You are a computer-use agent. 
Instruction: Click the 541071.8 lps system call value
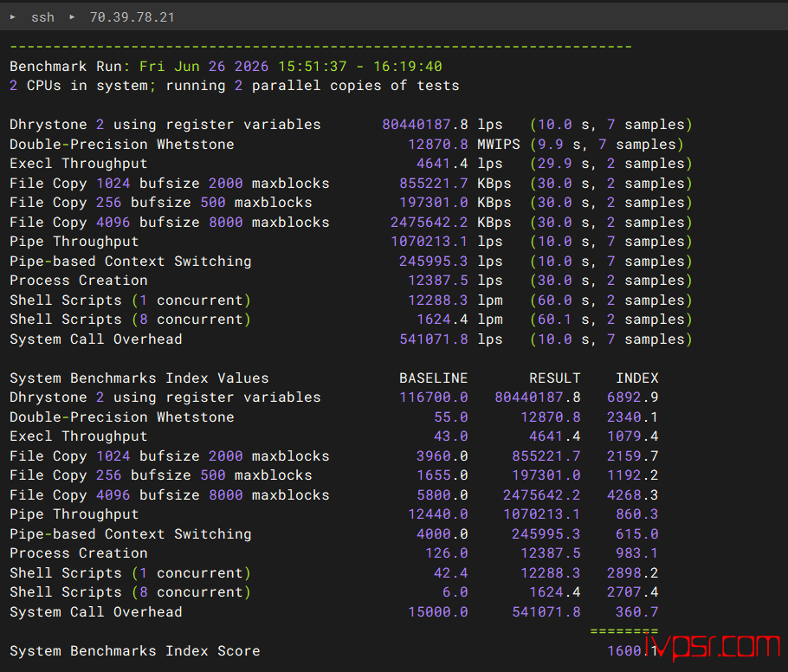tap(451, 339)
